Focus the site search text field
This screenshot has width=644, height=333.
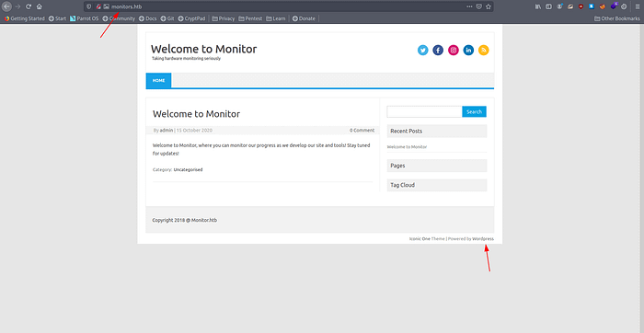424,111
